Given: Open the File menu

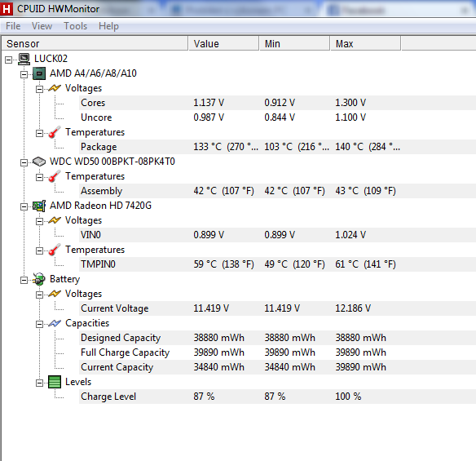Looking at the screenshot, I should (13, 26).
